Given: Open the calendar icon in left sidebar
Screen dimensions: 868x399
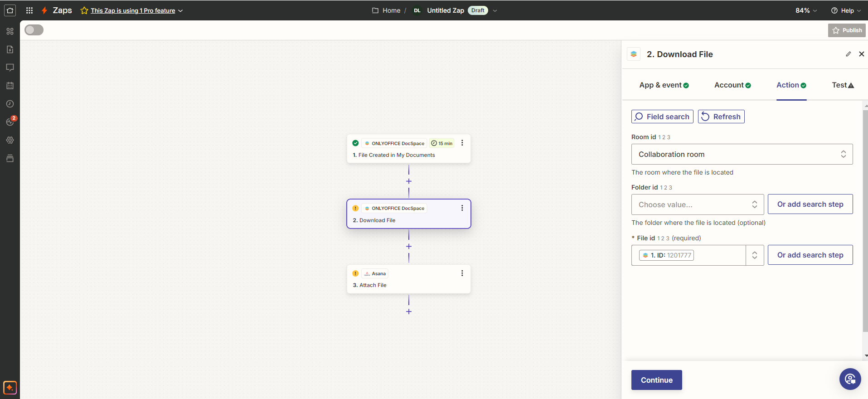Looking at the screenshot, I should coord(10,86).
